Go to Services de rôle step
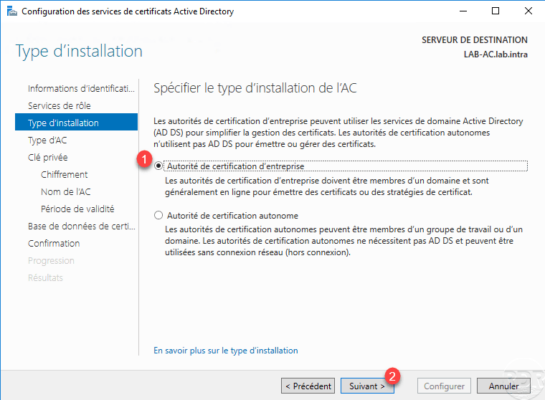545x400 pixels. [x=59, y=106]
